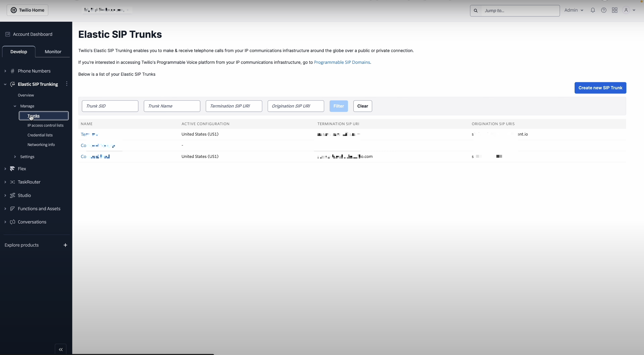
Task: Focus the Trunk Name filter field
Action: coord(172,106)
